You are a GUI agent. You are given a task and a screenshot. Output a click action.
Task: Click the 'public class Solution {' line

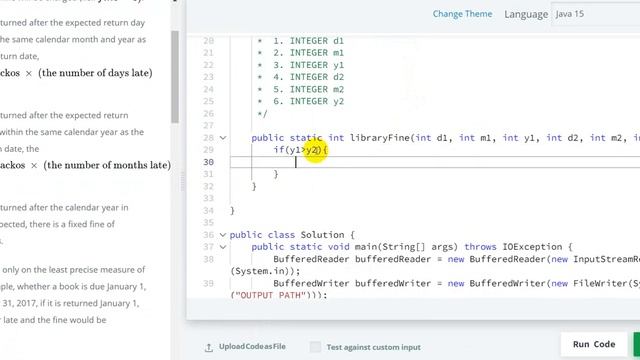pyautogui.click(x=292, y=235)
